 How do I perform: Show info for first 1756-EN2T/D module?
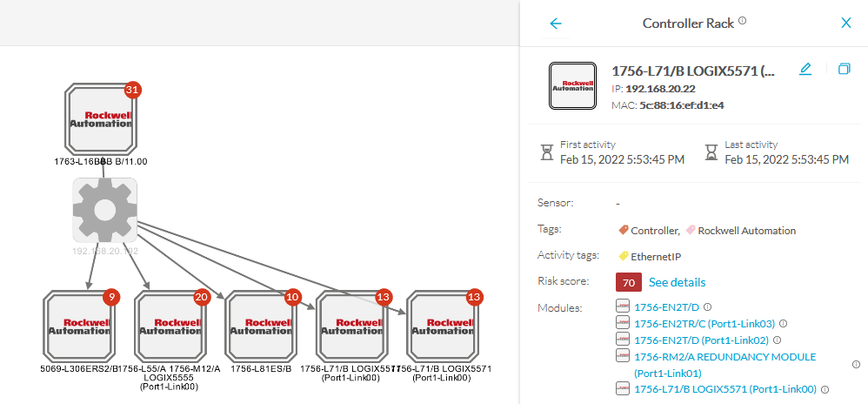(x=707, y=306)
